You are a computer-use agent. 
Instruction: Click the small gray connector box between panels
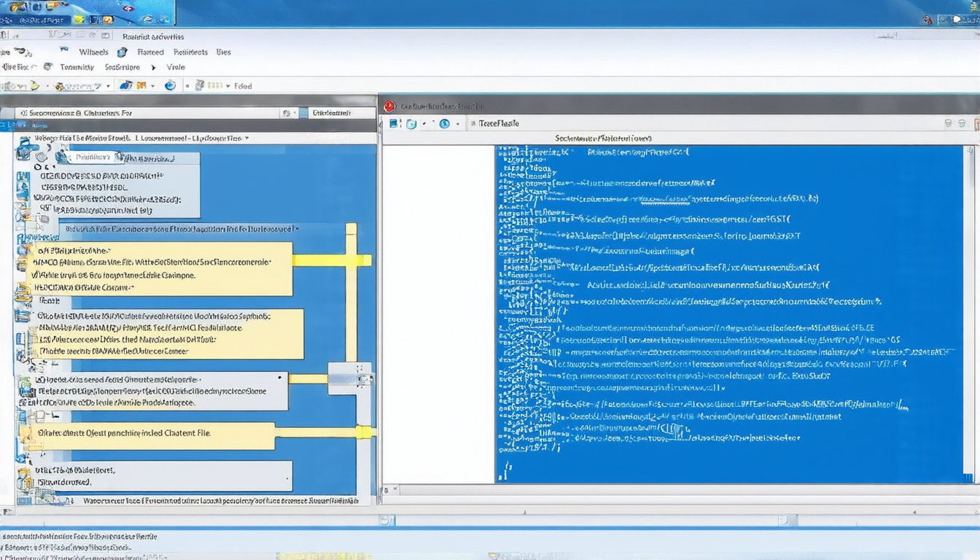pos(350,378)
